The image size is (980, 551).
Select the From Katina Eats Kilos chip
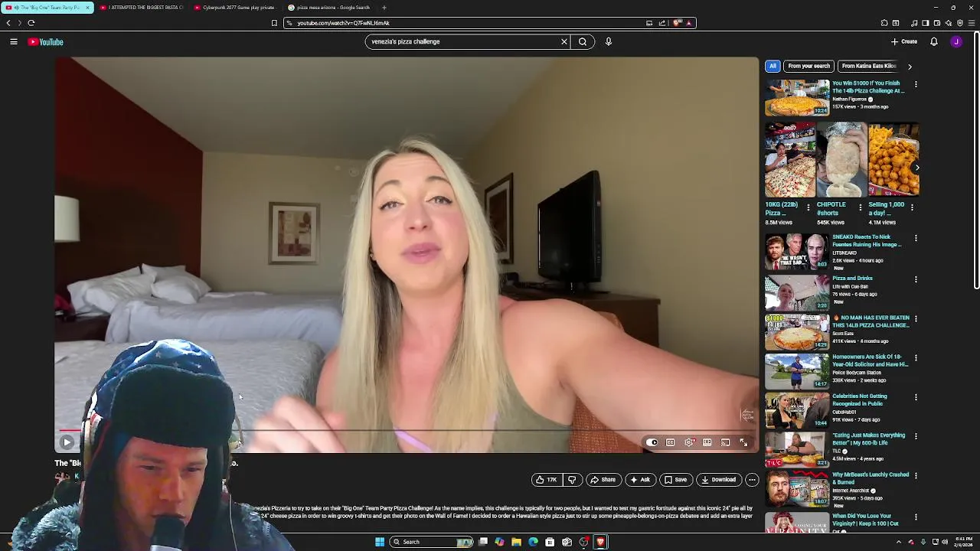click(868, 66)
